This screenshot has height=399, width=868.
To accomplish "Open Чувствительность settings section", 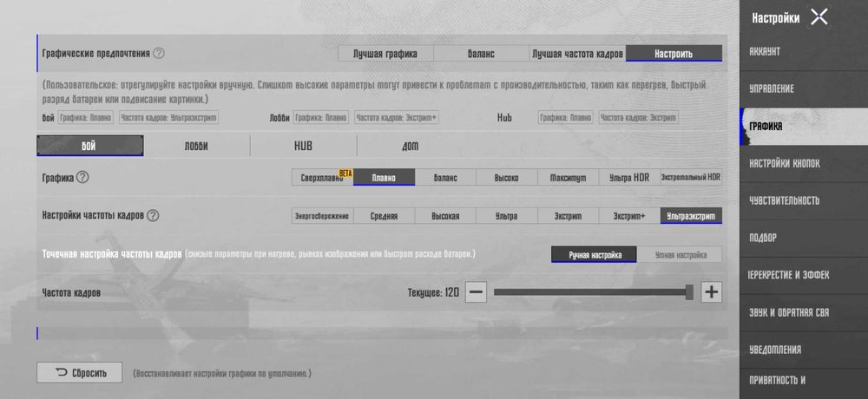I will point(804,200).
